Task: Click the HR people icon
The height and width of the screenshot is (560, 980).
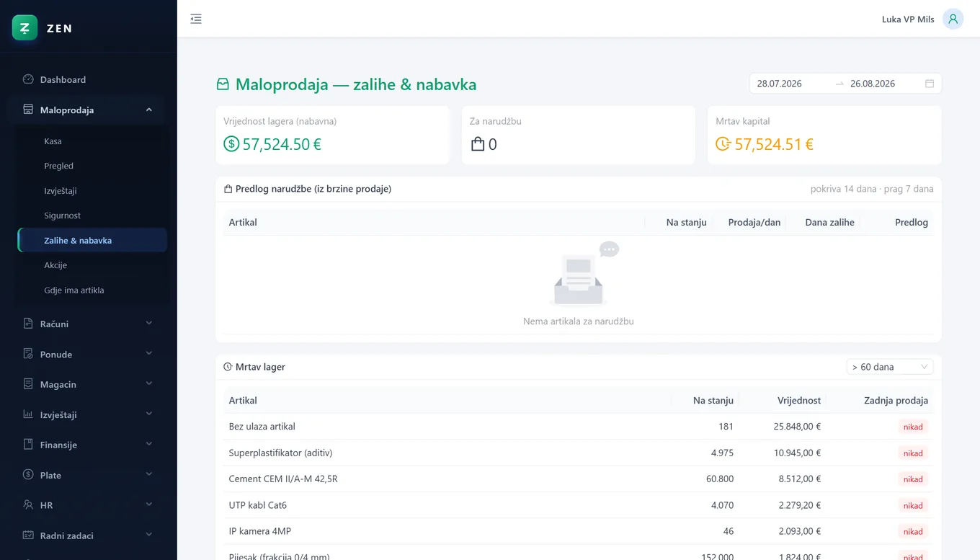Action: point(28,505)
